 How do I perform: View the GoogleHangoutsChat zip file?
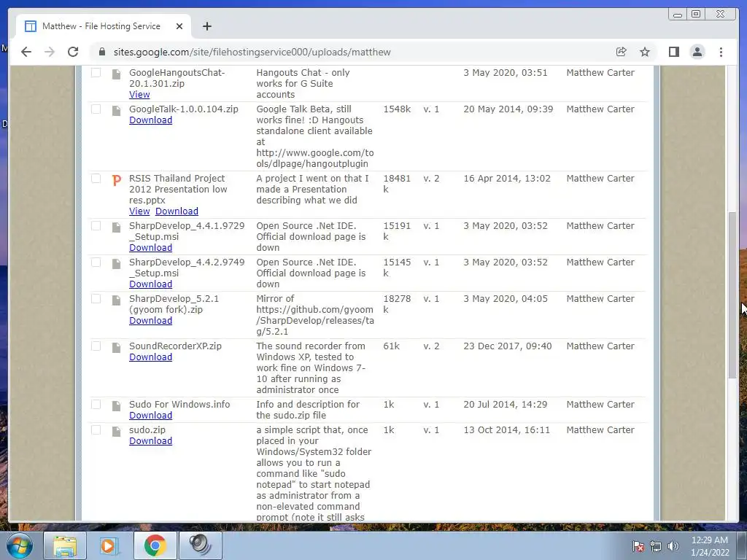tap(139, 94)
